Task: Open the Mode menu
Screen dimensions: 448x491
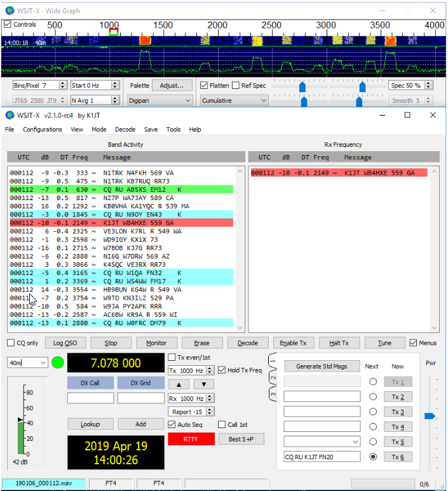Action: click(98, 130)
